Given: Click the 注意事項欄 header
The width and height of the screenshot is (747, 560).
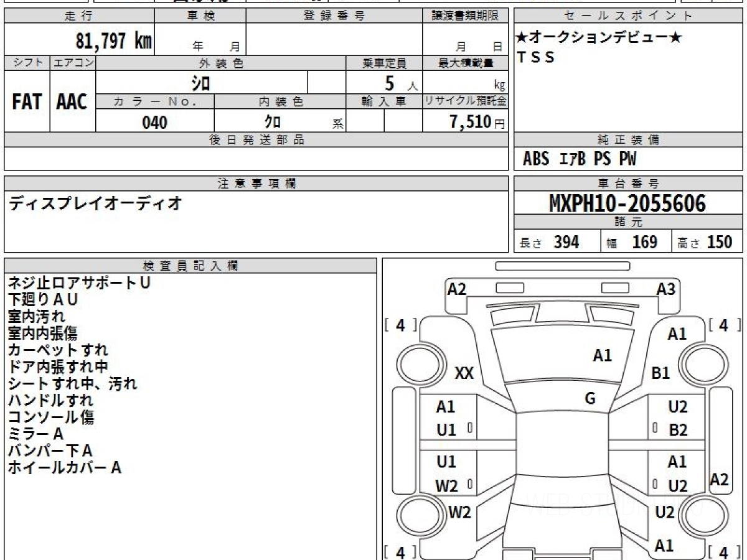Looking at the screenshot, I should tap(256, 184).
